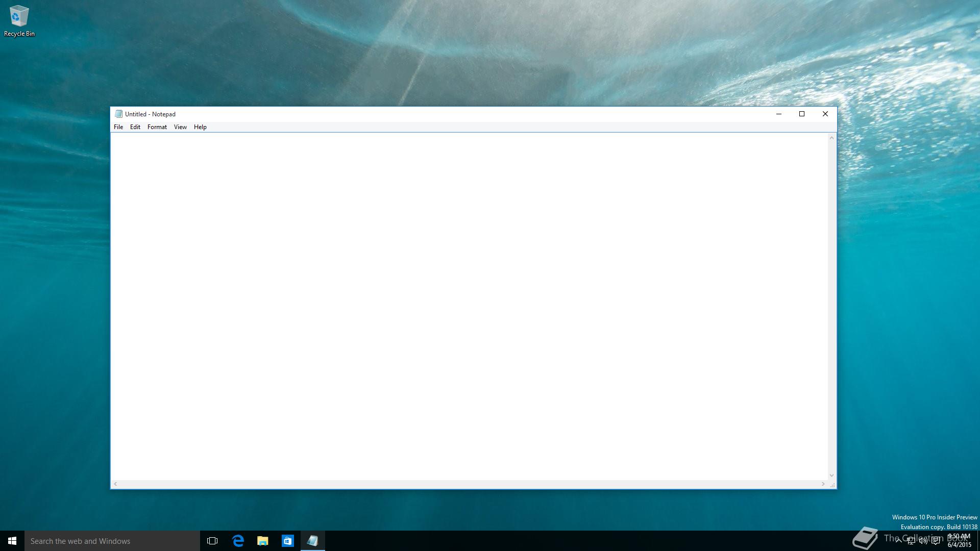Open the Action Center notifications icon
Viewport: 980px width, 551px height.
936,541
